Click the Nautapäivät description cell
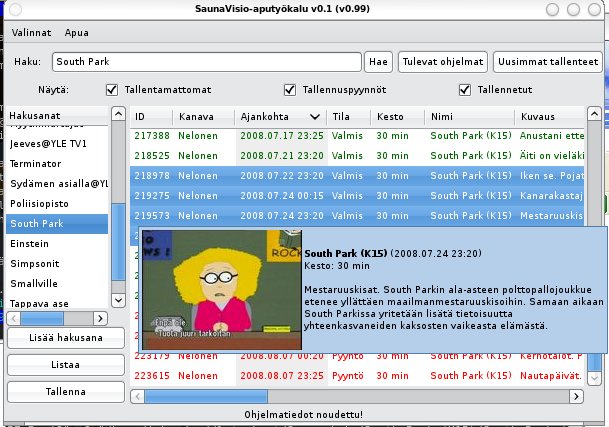Image resolution: width=609 pixels, height=427 pixels. [551, 376]
